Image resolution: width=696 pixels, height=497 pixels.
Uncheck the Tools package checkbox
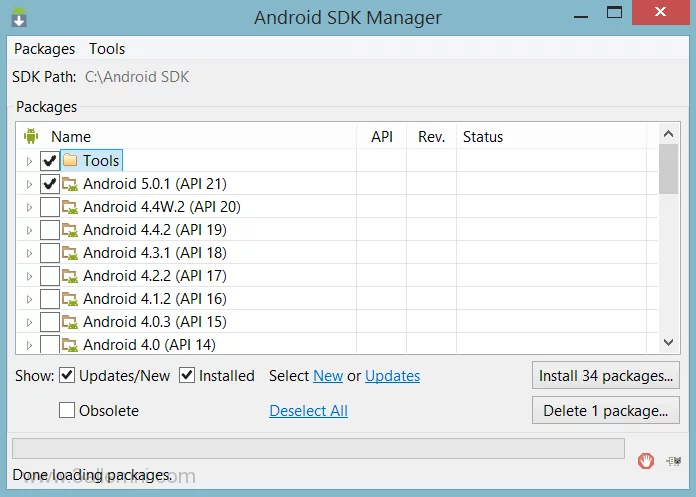[x=49, y=160]
